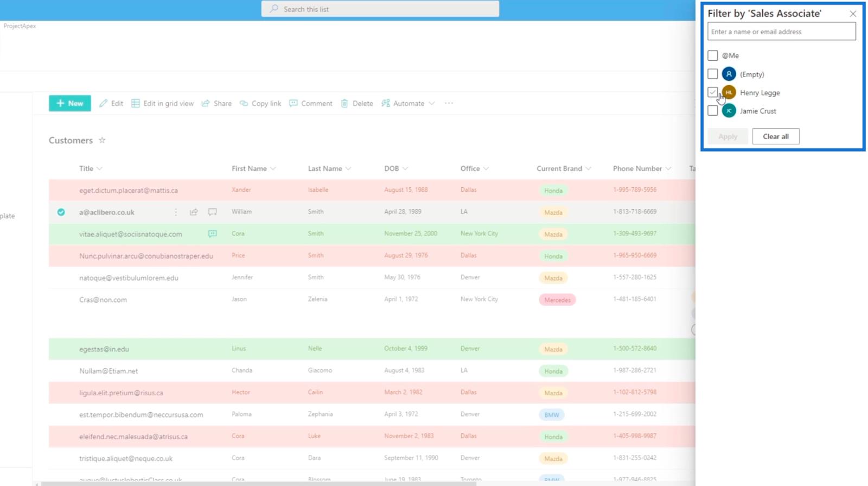Open ligula.elit.pretium@risus.ca item
The width and height of the screenshot is (868, 486).
[x=121, y=393]
